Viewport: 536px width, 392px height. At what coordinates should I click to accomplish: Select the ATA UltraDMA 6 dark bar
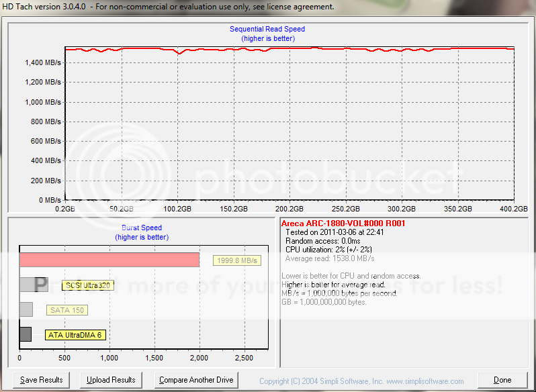(x=26, y=334)
